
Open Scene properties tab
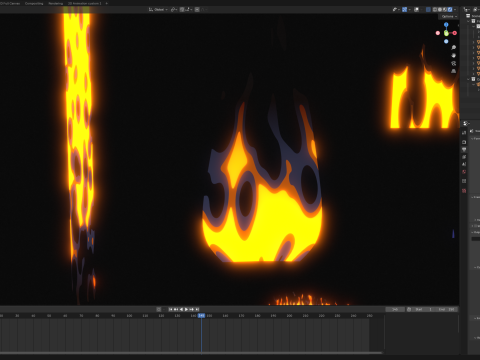[x=464, y=164]
